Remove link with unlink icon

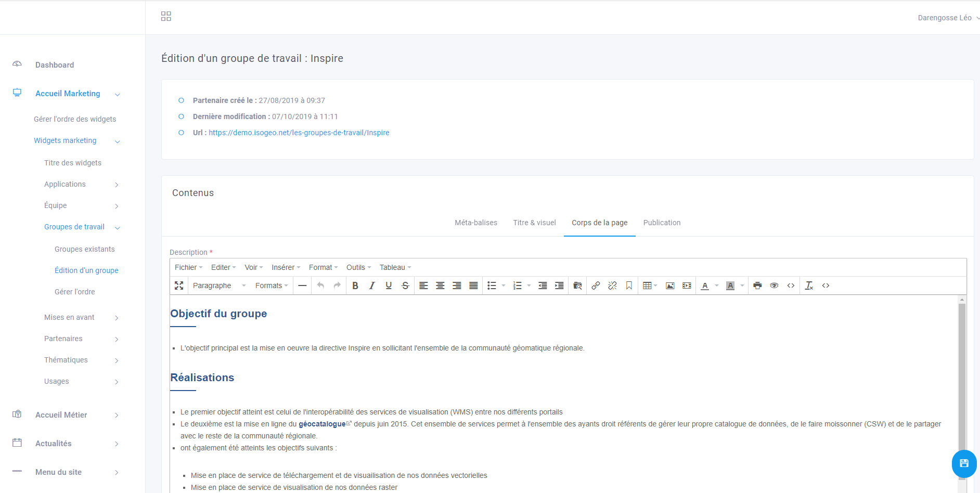[612, 286]
